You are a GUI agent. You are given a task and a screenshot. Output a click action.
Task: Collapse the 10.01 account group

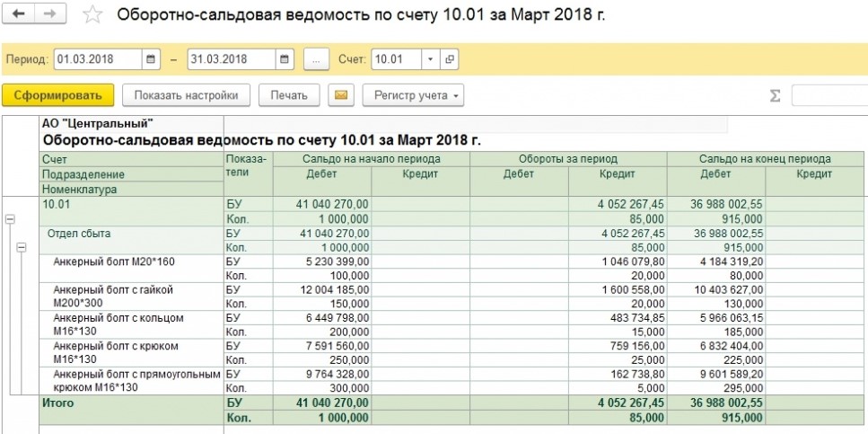click(x=10, y=218)
